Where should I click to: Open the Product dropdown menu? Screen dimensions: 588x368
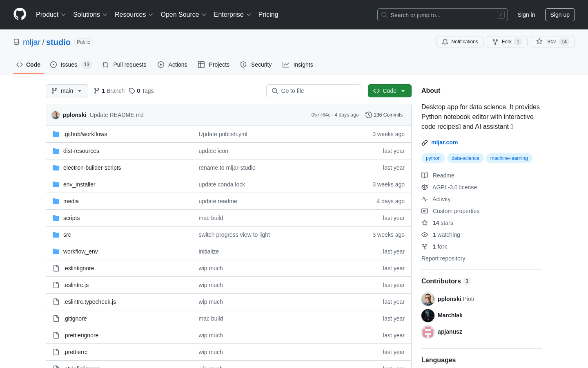pyautogui.click(x=51, y=15)
